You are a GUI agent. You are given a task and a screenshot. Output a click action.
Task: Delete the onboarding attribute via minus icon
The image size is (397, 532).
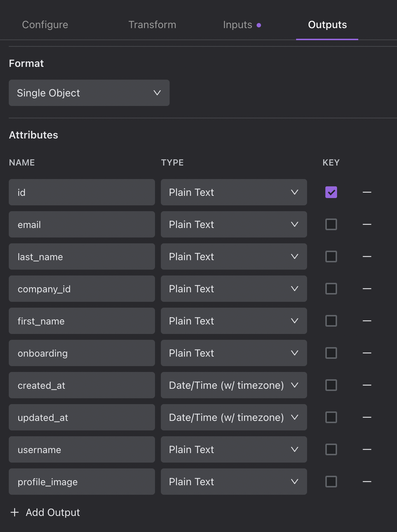coord(367,353)
